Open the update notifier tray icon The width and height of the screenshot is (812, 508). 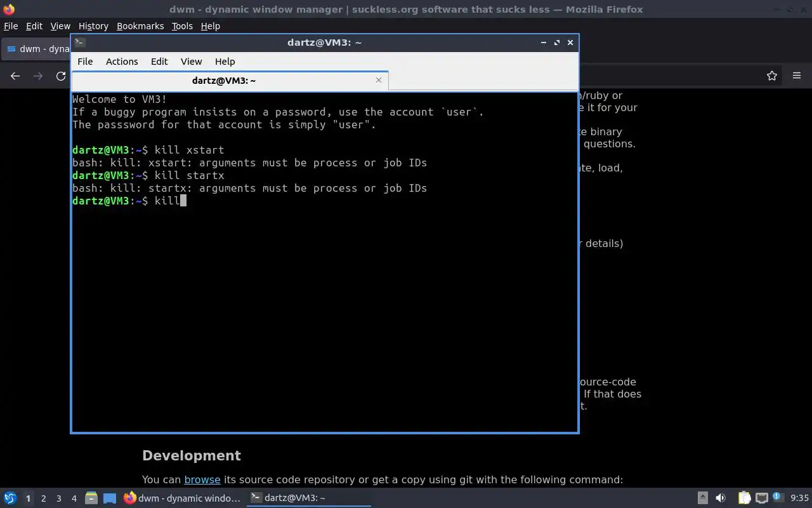coord(778,497)
